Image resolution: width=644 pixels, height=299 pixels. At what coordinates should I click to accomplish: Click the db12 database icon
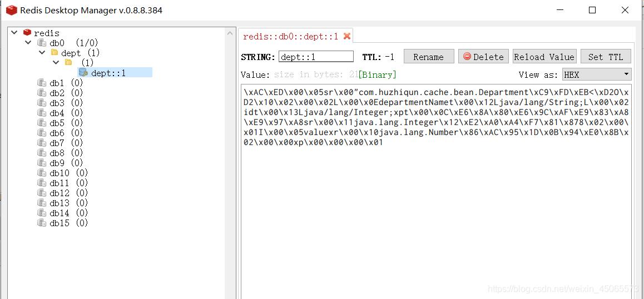[x=42, y=193]
